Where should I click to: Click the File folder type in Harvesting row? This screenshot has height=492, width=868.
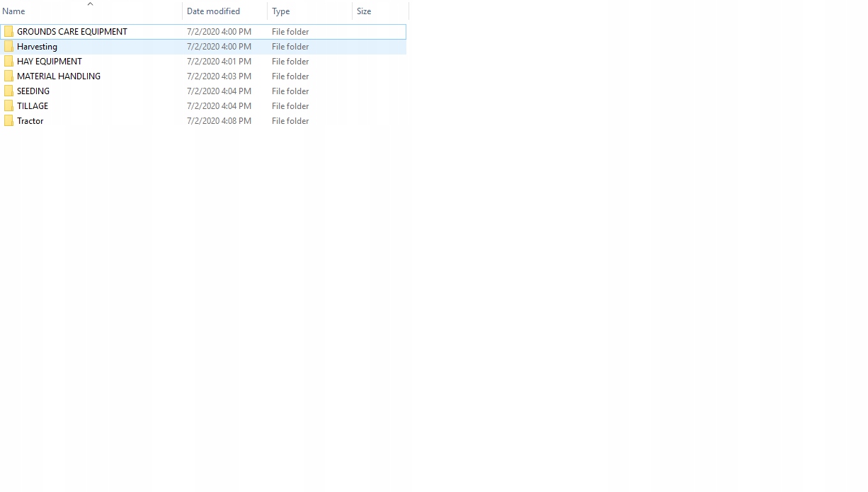pyautogui.click(x=290, y=46)
